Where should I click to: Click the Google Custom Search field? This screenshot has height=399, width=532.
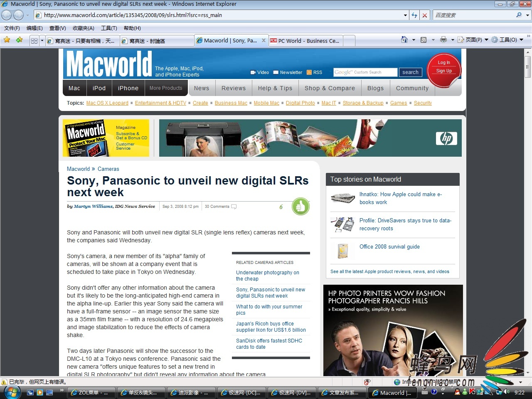pyautogui.click(x=365, y=72)
